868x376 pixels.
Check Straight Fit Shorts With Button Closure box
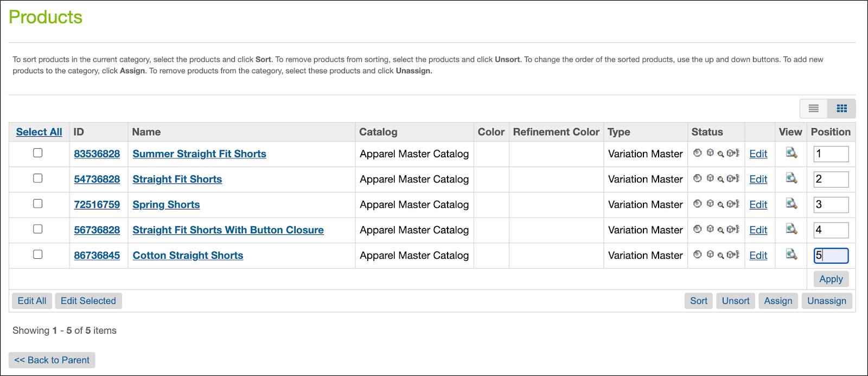click(37, 229)
